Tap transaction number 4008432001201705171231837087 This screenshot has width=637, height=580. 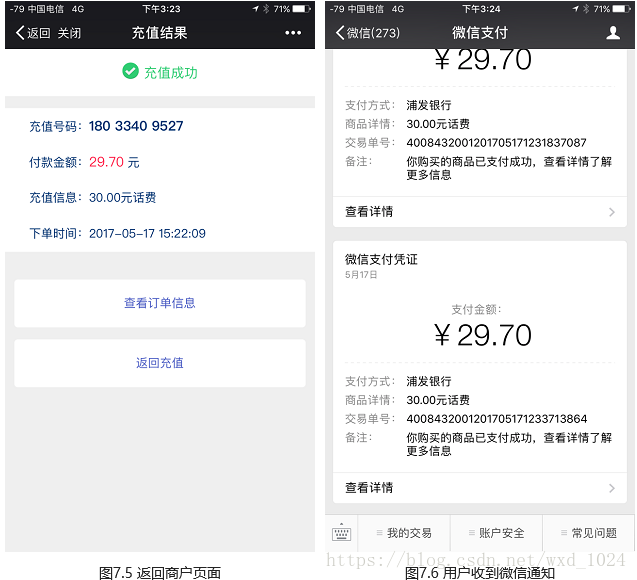[x=496, y=143]
